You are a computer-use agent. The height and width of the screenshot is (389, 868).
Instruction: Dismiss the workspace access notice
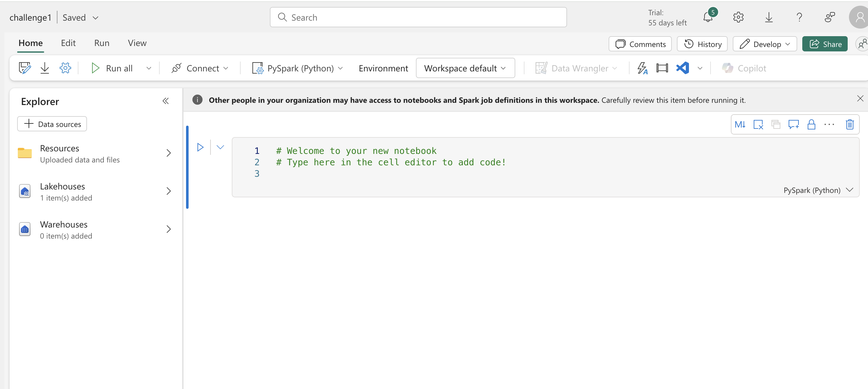coord(860,98)
